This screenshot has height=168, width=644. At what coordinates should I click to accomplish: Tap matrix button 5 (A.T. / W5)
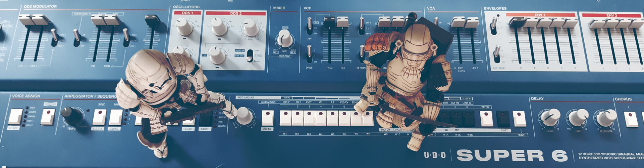[x=332, y=118]
